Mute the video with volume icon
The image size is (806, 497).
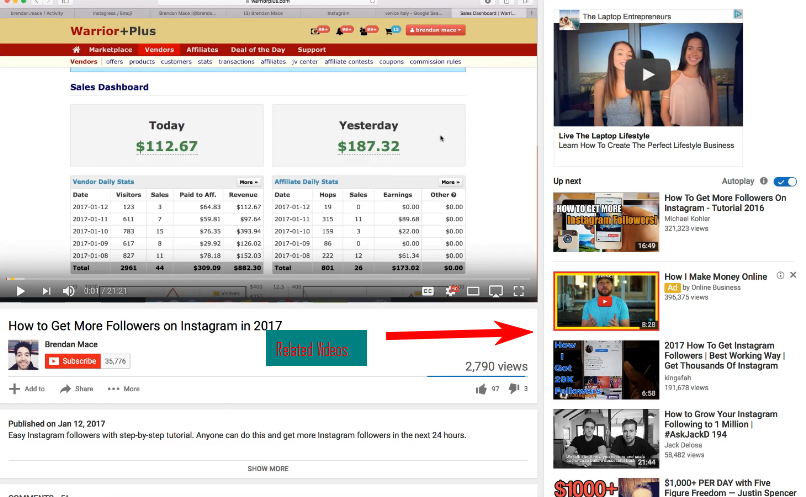coord(68,291)
